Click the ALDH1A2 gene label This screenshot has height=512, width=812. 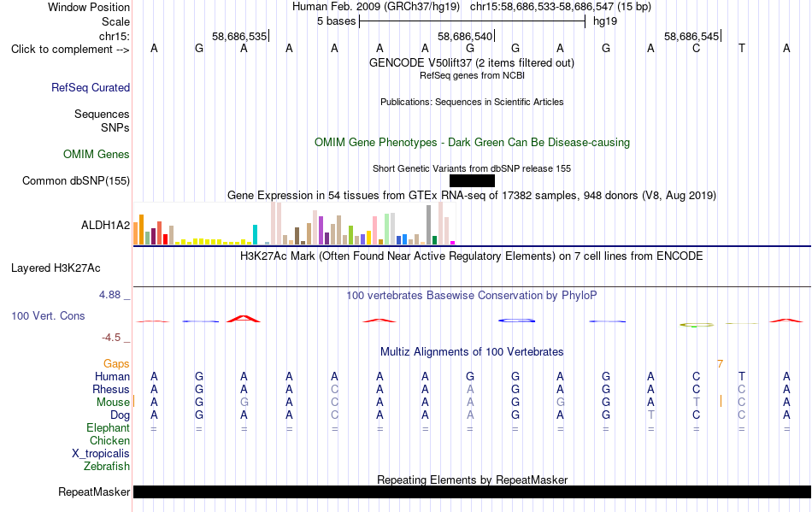(106, 225)
